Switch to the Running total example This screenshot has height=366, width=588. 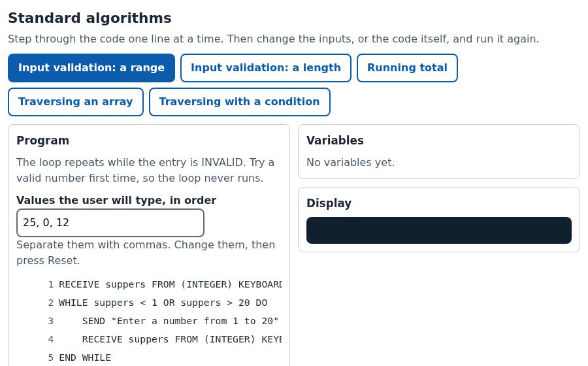coord(407,68)
